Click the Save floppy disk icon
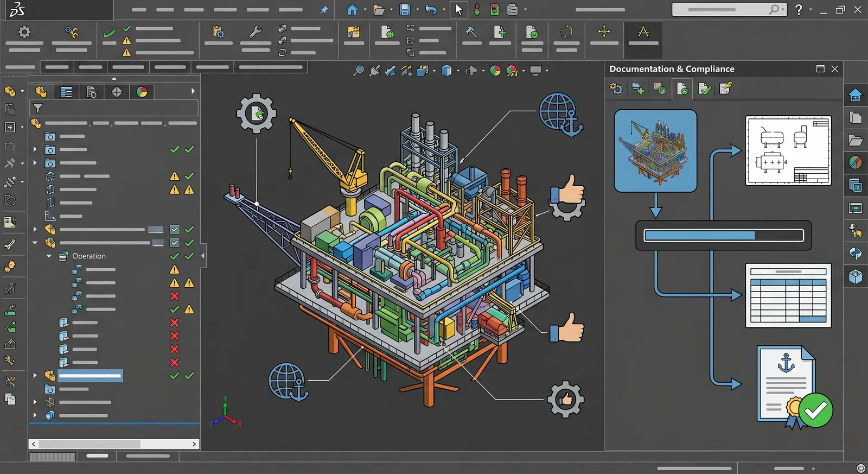This screenshot has height=474, width=868. pyautogui.click(x=405, y=10)
